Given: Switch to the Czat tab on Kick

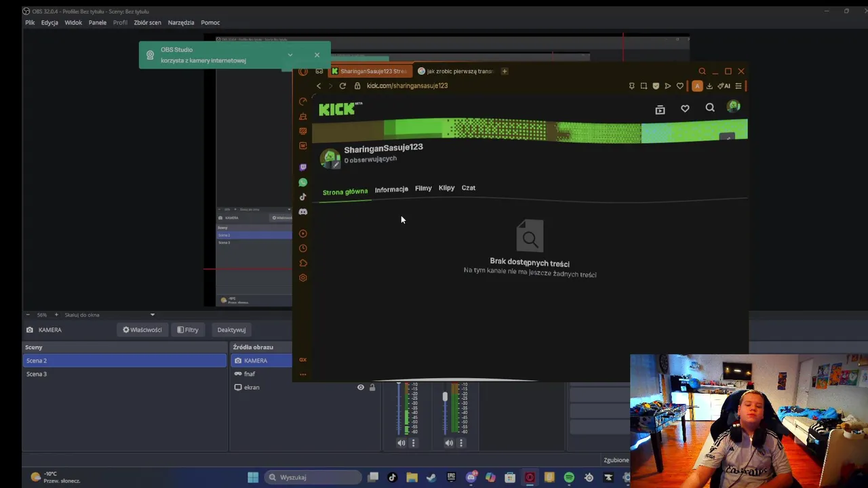Looking at the screenshot, I should 469,188.
